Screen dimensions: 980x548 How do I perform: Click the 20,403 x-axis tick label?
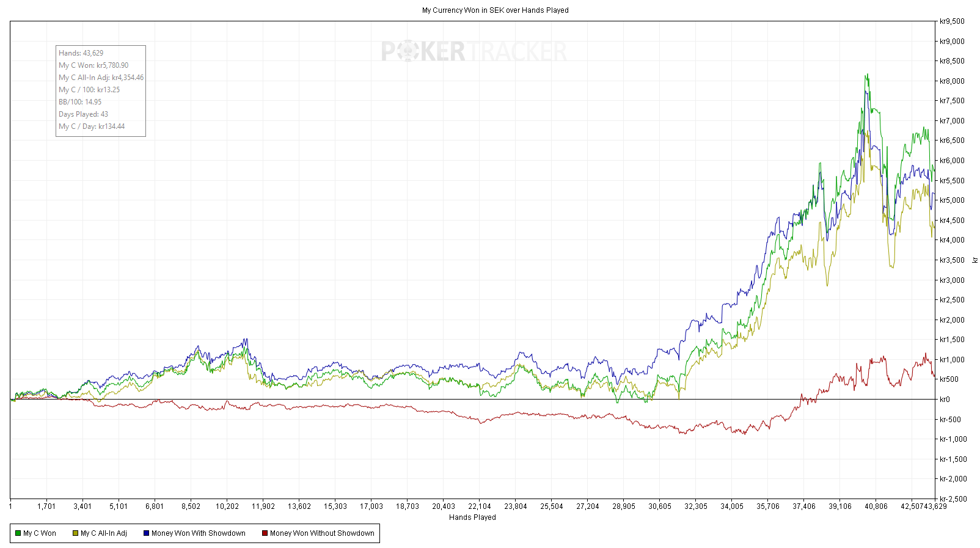pos(444,506)
